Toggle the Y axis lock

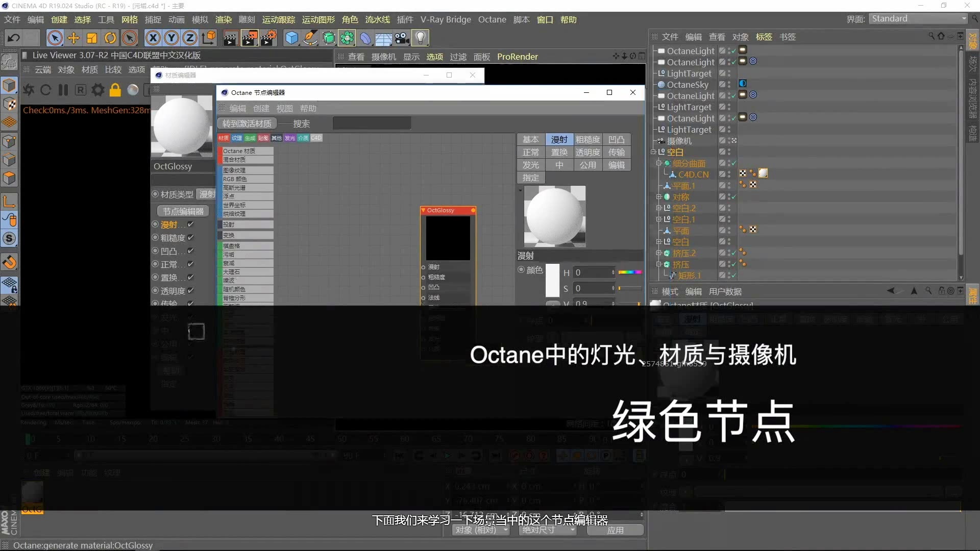(x=171, y=38)
